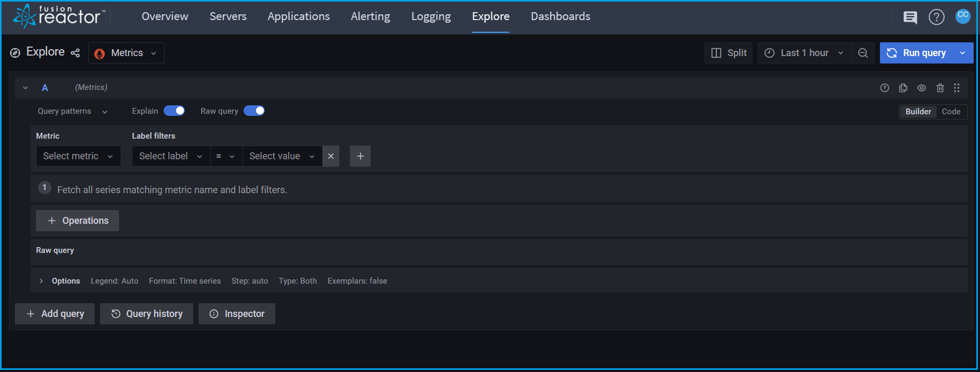Click the query help question mark icon
980x372 pixels.
[x=885, y=88]
